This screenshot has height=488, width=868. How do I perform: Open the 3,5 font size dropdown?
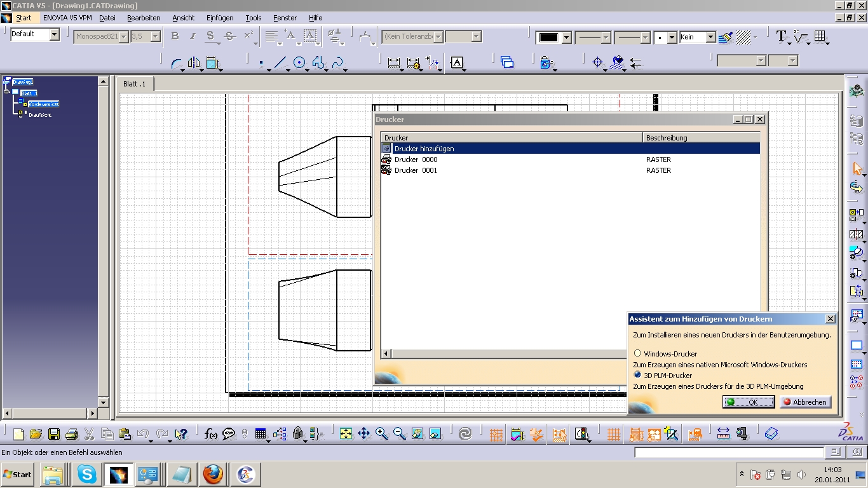pyautogui.click(x=155, y=37)
